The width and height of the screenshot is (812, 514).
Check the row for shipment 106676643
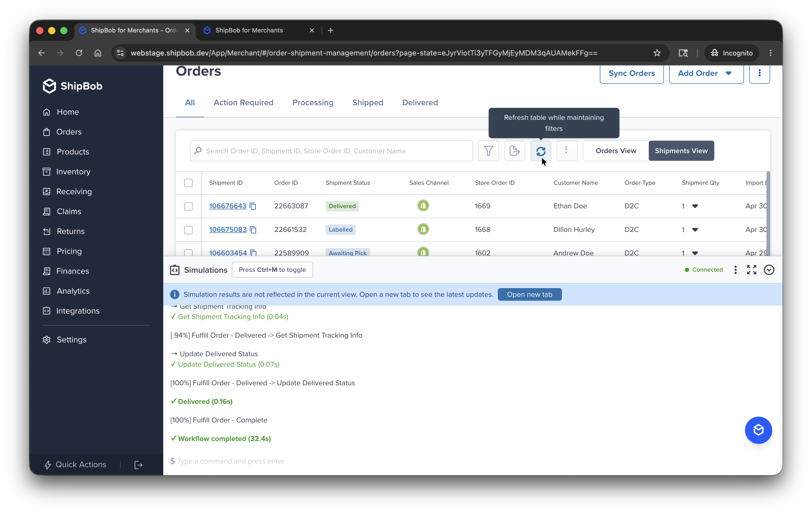[188, 206]
